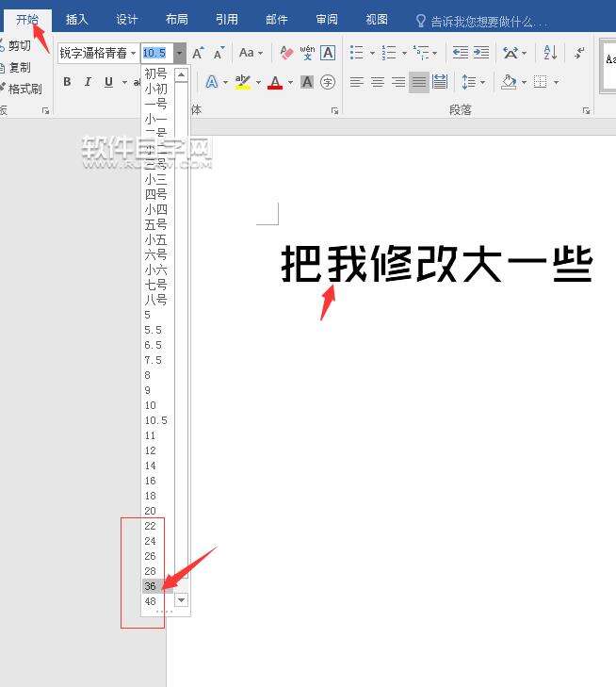This screenshot has width=616, height=687.
Task: Click the font size input field
Action: click(x=157, y=53)
